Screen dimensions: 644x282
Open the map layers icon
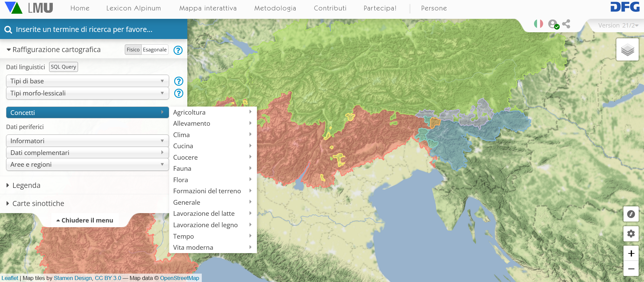628,49
